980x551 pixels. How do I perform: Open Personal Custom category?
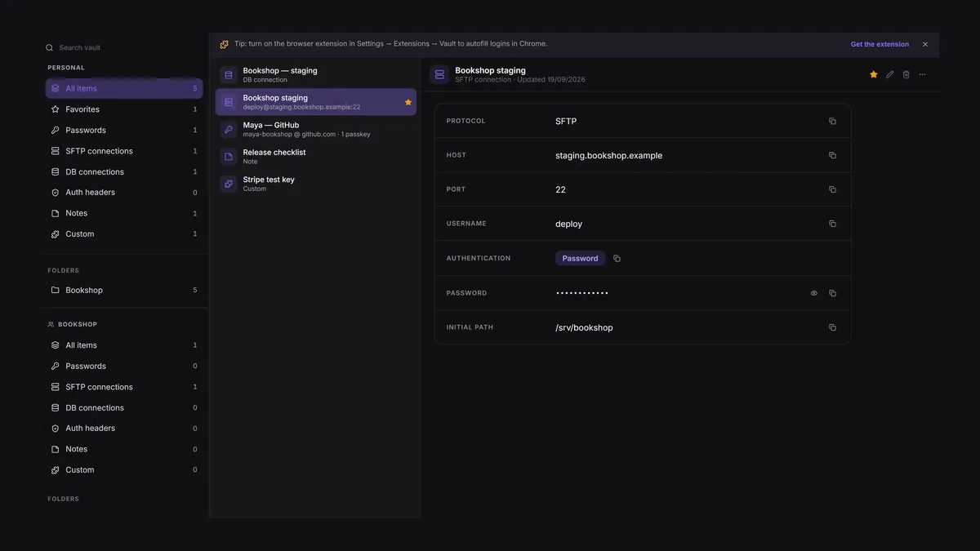pos(124,234)
